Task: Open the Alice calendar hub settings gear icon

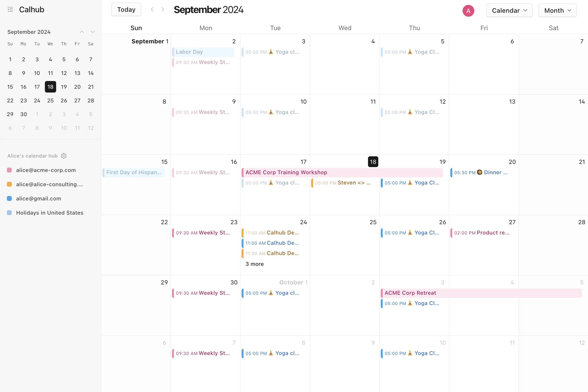Action: click(x=64, y=156)
